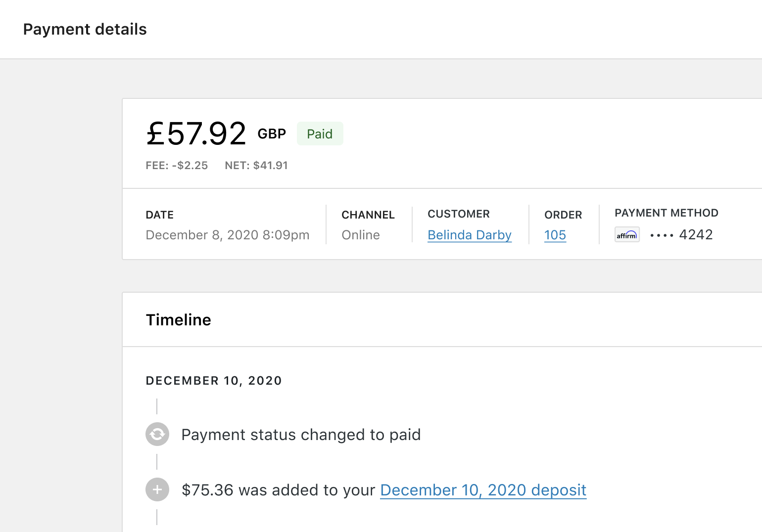The image size is (762, 532).
Task: Open the December 10, 2020 deposit
Action: click(482, 490)
